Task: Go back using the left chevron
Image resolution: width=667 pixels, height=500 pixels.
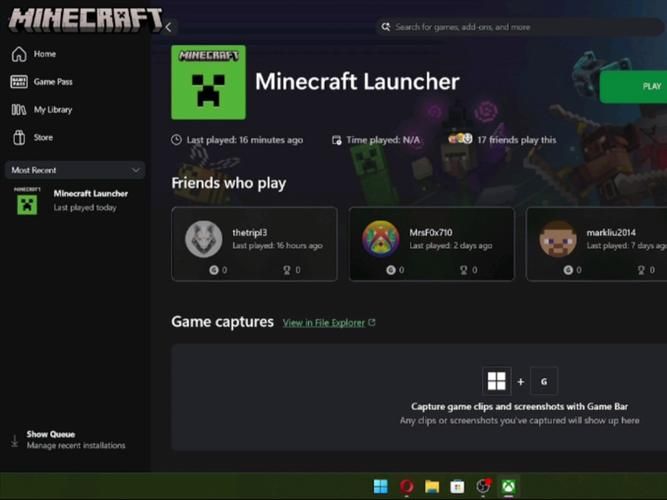Action: (168, 27)
